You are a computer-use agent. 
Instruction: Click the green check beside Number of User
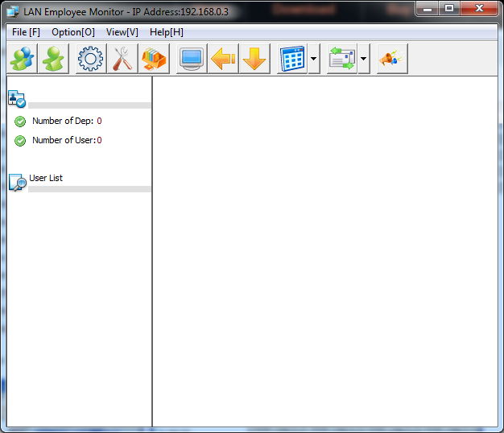(x=20, y=141)
